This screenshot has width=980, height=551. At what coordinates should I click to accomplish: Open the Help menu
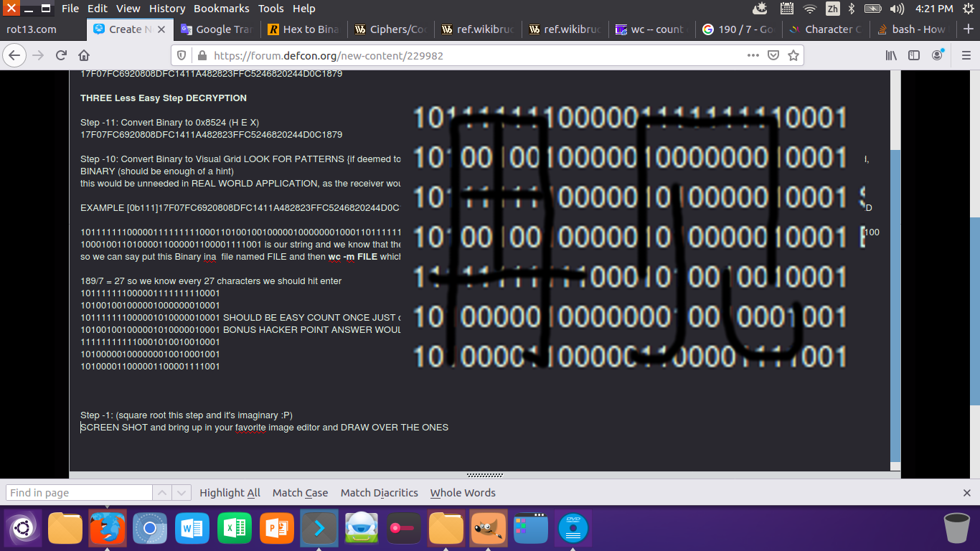pos(304,9)
